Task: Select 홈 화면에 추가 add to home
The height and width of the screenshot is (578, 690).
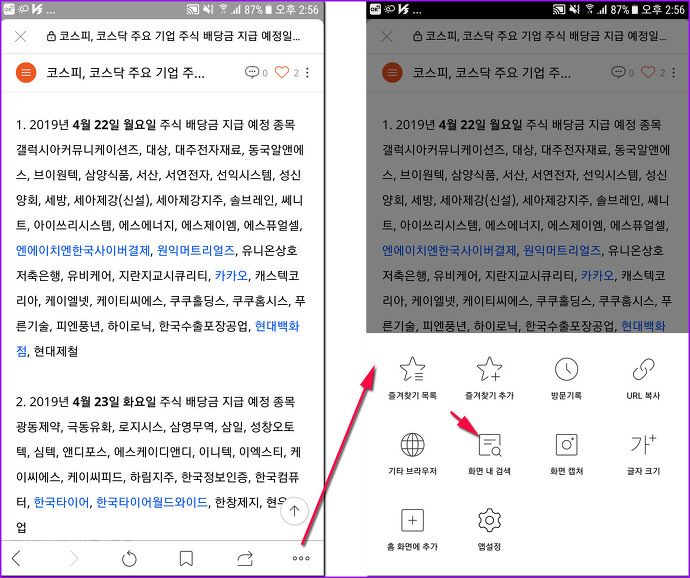Action: [x=412, y=529]
